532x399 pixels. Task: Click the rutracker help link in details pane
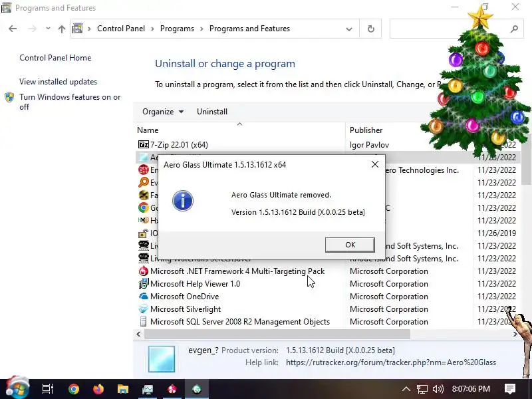(391, 362)
